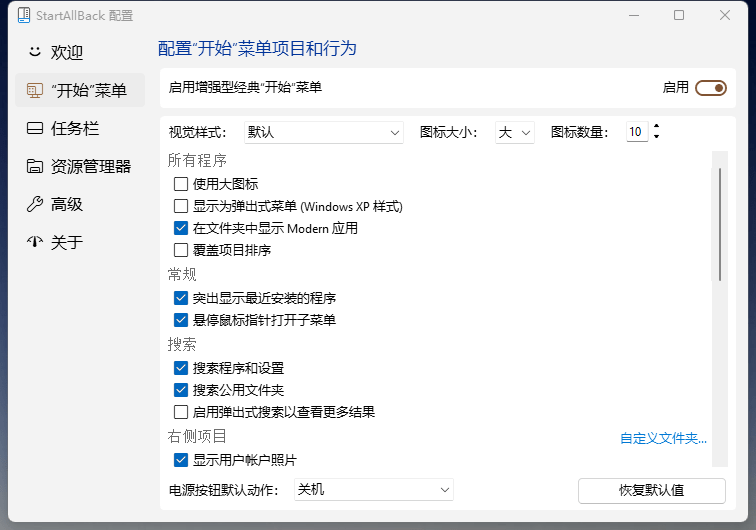Screen dimensions: 756x530
Task: Click the taskbar icon beside 任务栏
Action: [x=35, y=128]
